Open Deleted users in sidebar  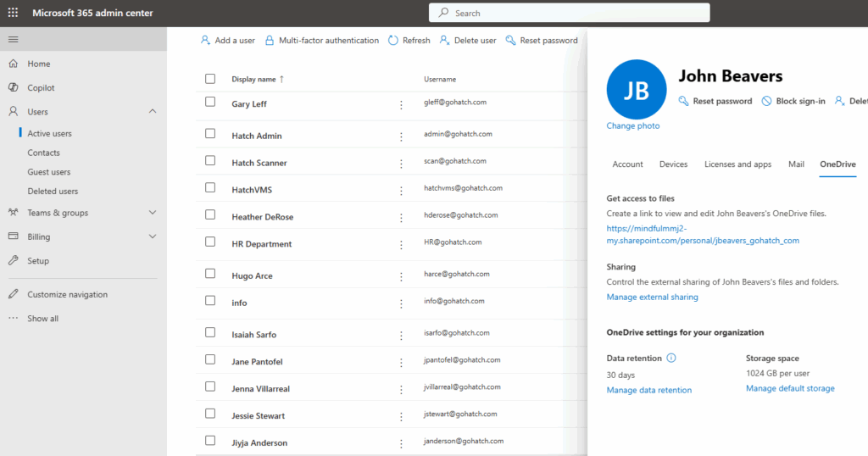53,191
